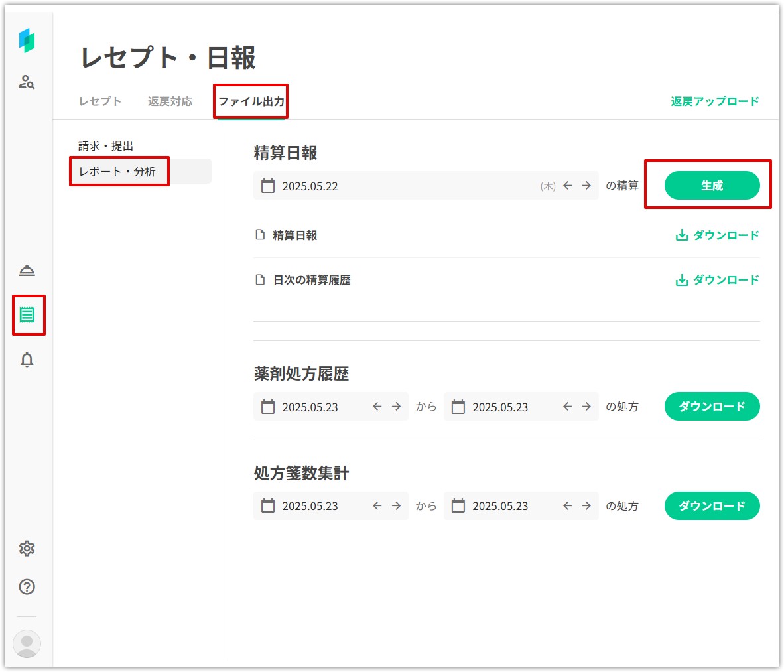Click the app logo at top left

click(27, 40)
